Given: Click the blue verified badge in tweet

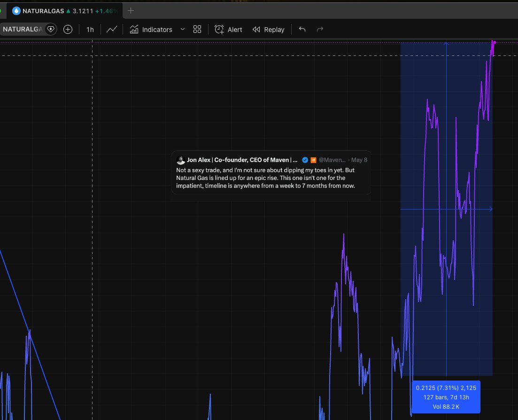Looking at the screenshot, I should click(305, 160).
